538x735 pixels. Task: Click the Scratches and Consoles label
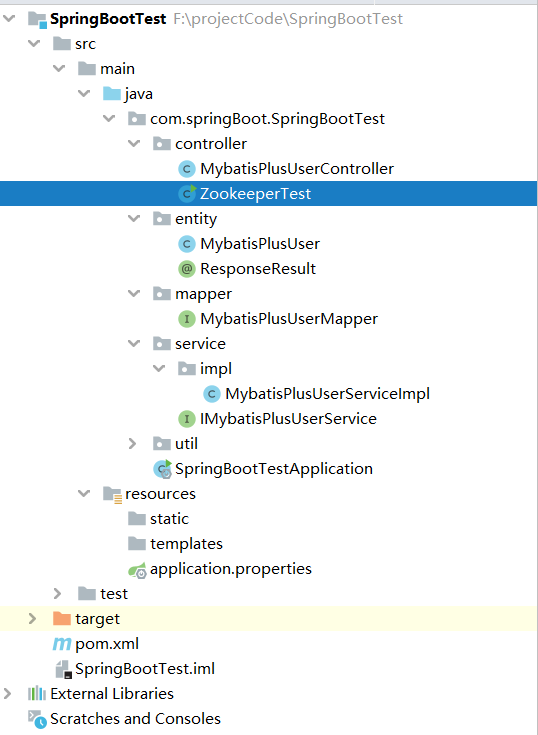pos(135,719)
